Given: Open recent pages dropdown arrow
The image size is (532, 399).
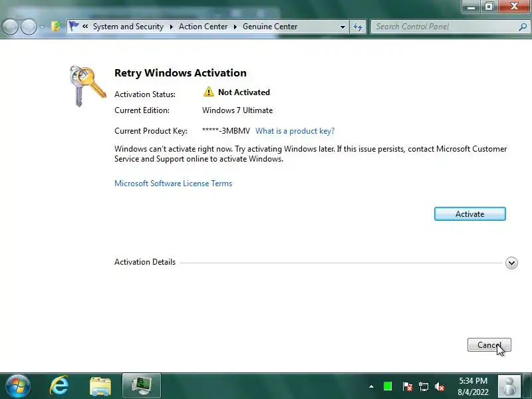Looking at the screenshot, I should click(x=42, y=27).
